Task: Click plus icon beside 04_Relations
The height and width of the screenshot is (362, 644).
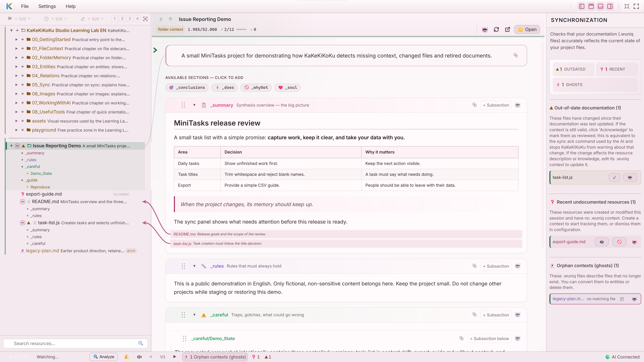Action: 22,76
